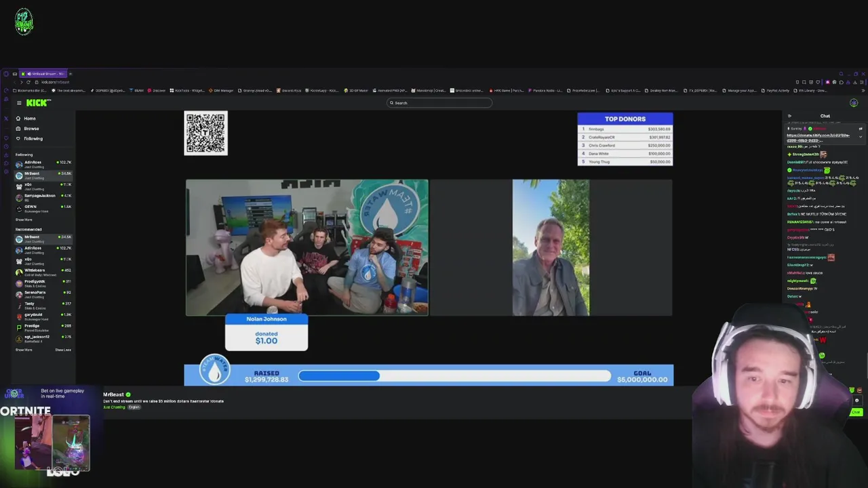Select MrBeast channel under Following
Image resolution: width=868 pixels, height=488 pixels.
(43, 175)
